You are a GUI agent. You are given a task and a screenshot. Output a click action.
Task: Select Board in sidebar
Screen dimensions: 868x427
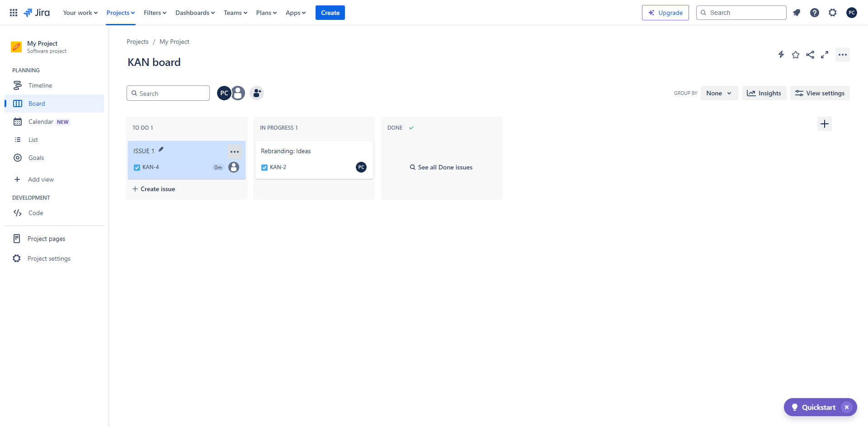click(x=54, y=103)
